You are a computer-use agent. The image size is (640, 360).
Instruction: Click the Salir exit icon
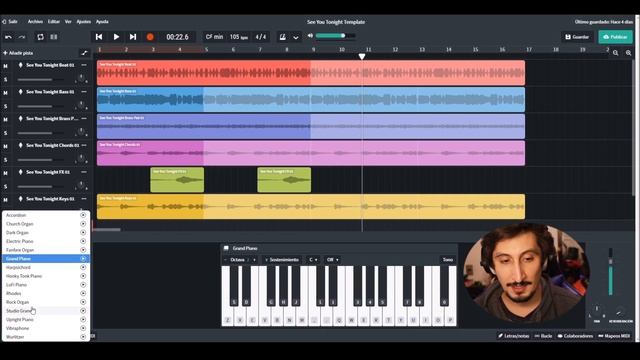click(x=4, y=22)
